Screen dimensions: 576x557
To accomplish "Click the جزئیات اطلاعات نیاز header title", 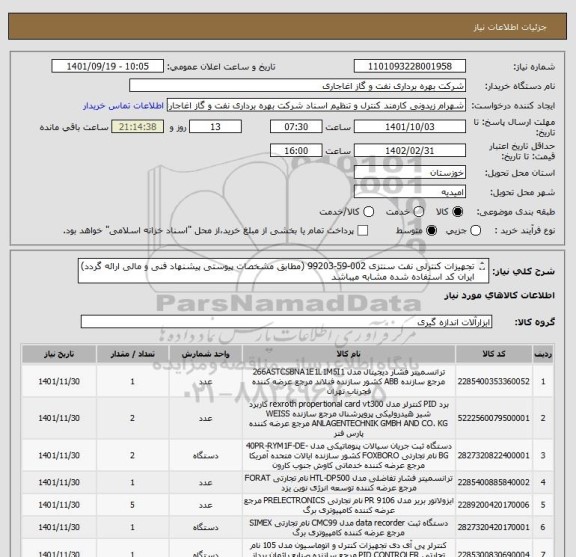I will 510,27.
